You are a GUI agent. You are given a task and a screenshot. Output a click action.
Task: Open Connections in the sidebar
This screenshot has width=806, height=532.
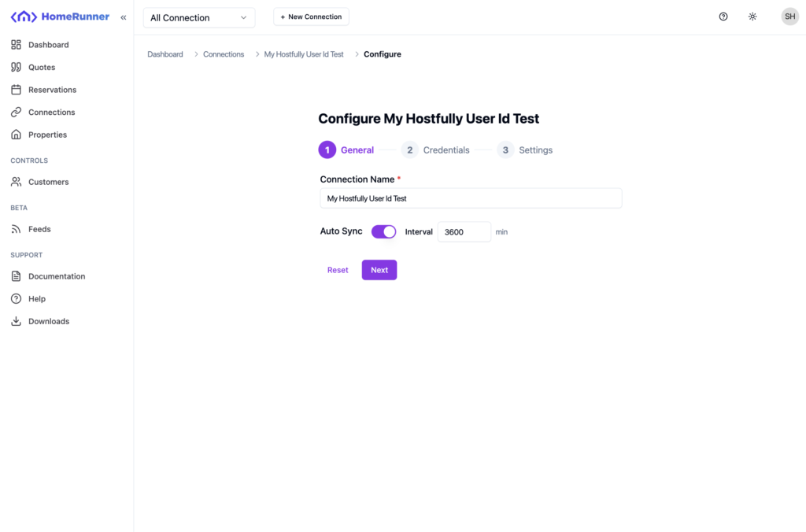point(51,113)
